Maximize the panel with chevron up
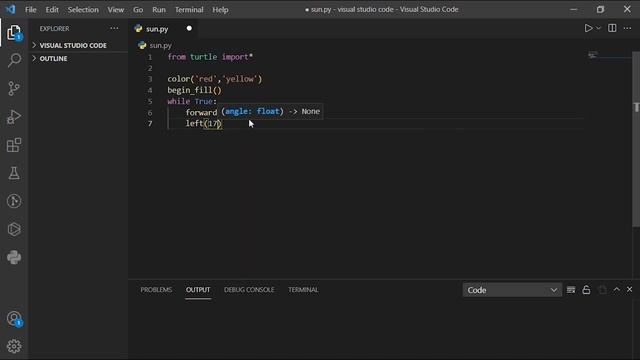The height and width of the screenshot is (360, 640). 617,289
